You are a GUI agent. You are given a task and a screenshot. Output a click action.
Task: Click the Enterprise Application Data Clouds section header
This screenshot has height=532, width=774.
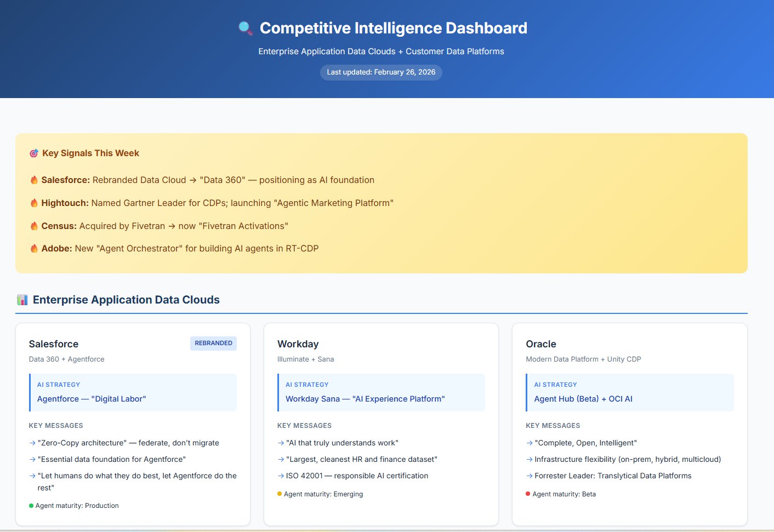coord(126,299)
